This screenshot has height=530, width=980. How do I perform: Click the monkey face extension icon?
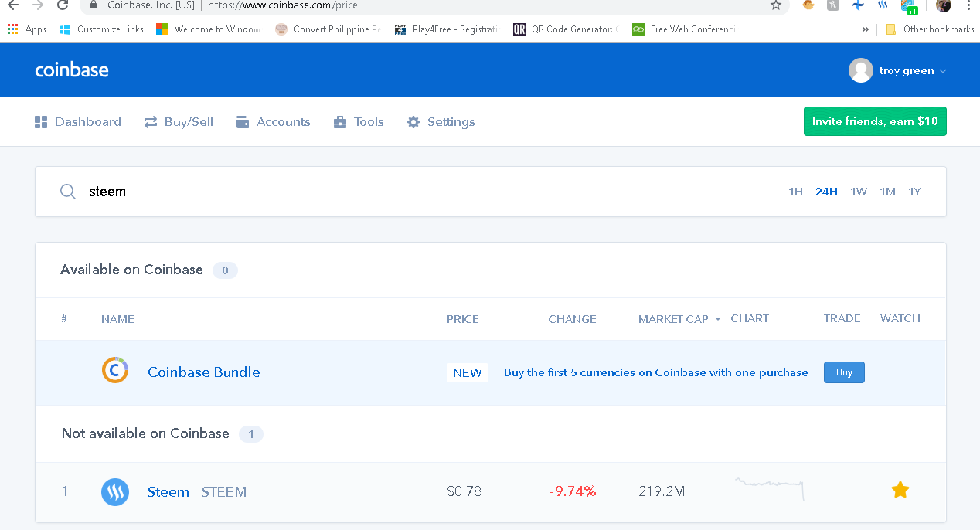(808, 5)
